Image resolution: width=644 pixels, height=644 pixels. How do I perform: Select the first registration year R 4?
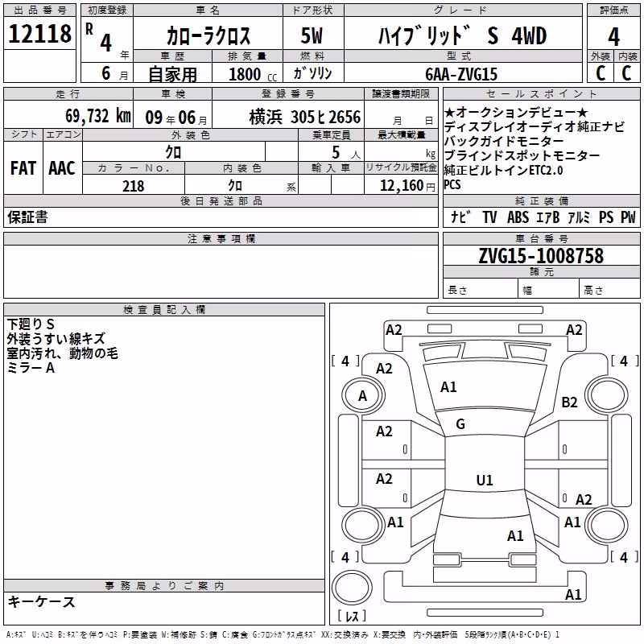pyautogui.click(x=98, y=37)
